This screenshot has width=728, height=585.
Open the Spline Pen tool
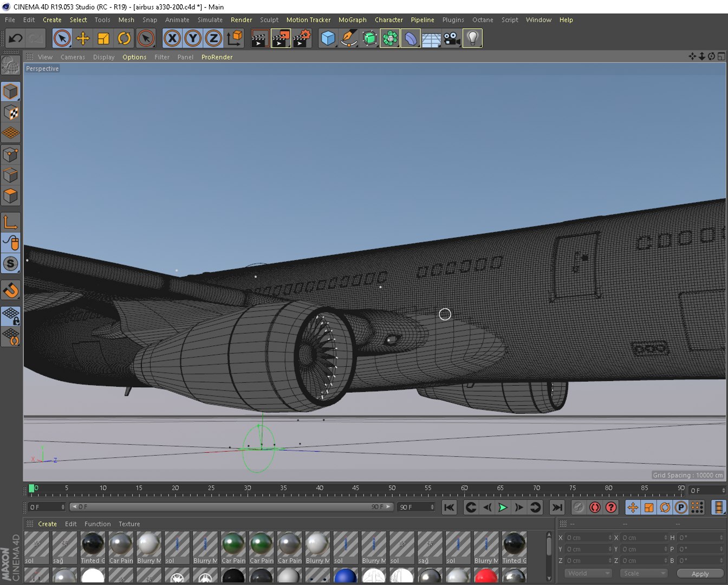pos(349,38)
